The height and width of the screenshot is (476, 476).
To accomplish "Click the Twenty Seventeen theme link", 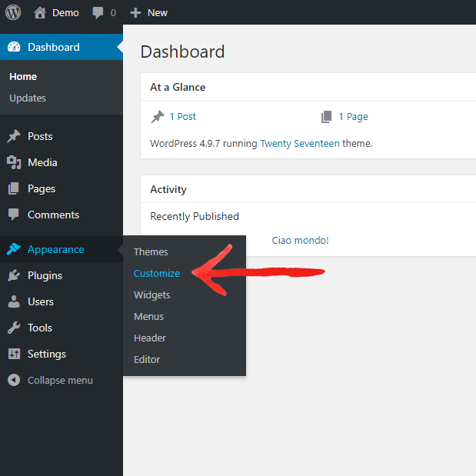I will 300,143.
